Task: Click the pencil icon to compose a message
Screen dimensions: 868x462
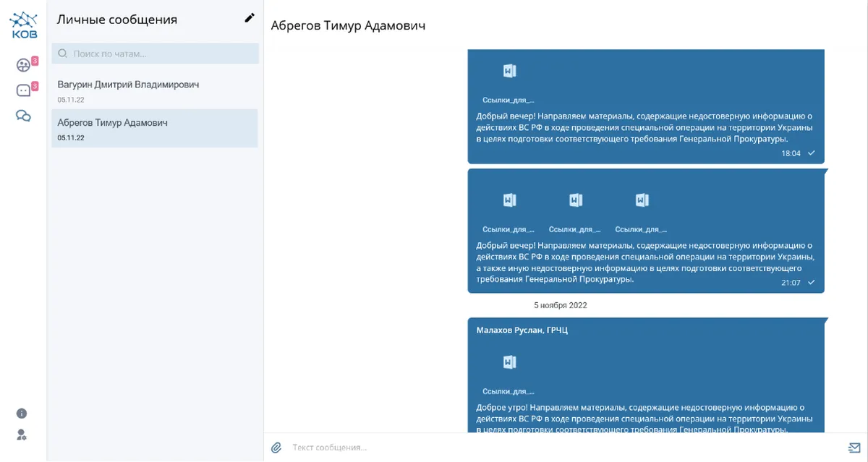Action: click(250, 18)
